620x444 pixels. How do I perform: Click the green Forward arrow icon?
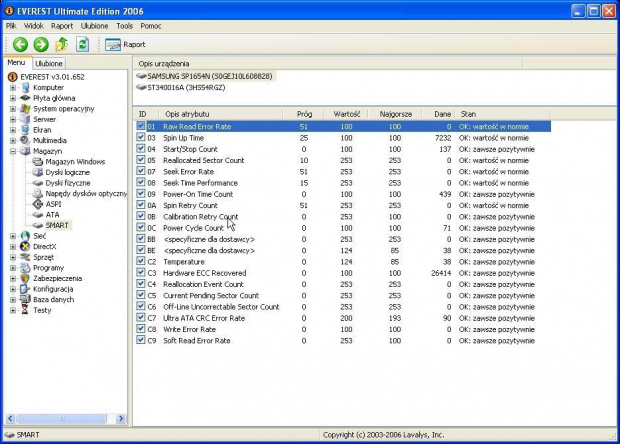(x=41, y=44)
